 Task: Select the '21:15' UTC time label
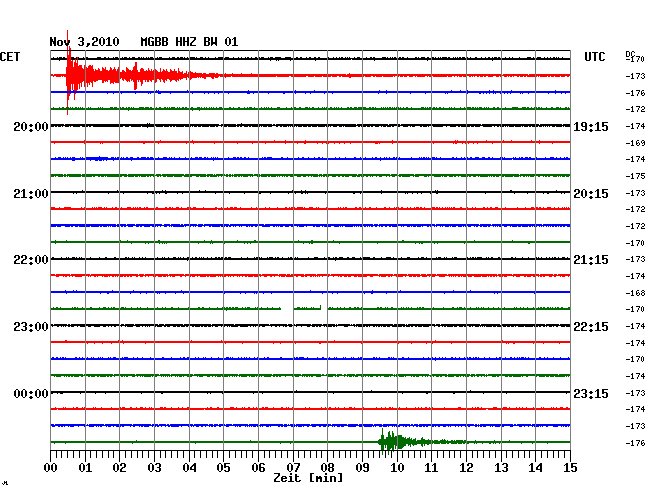(591, 260)
